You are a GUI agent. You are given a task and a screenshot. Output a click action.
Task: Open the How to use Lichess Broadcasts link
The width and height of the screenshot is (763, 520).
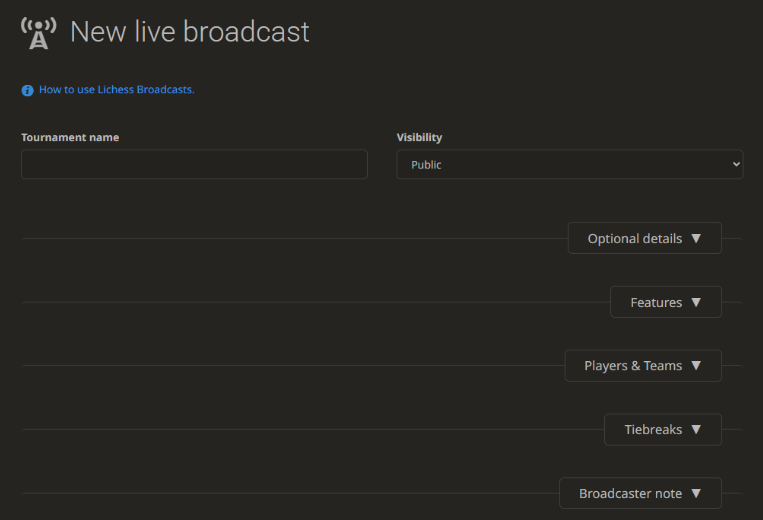click(x=116, y=90)
